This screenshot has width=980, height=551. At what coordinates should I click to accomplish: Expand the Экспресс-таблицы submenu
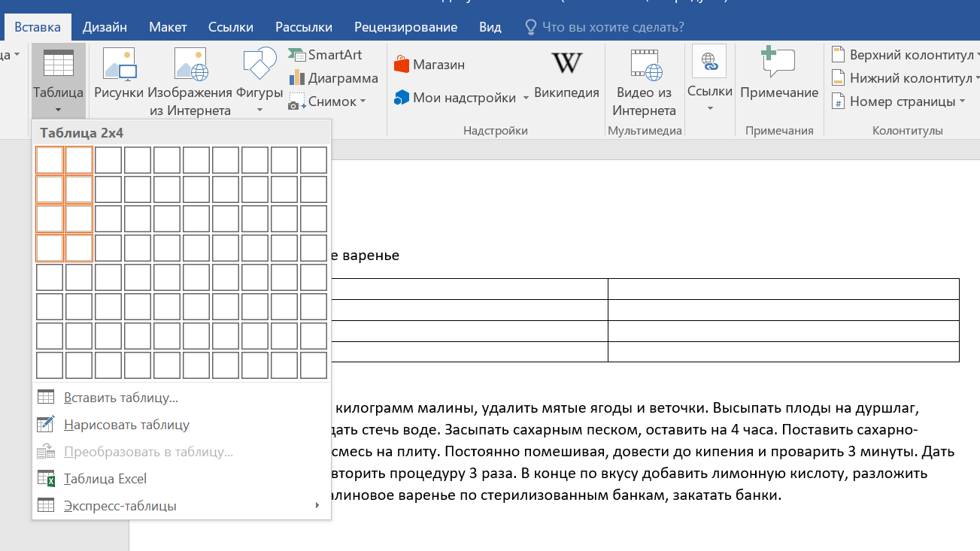(181, 506)
